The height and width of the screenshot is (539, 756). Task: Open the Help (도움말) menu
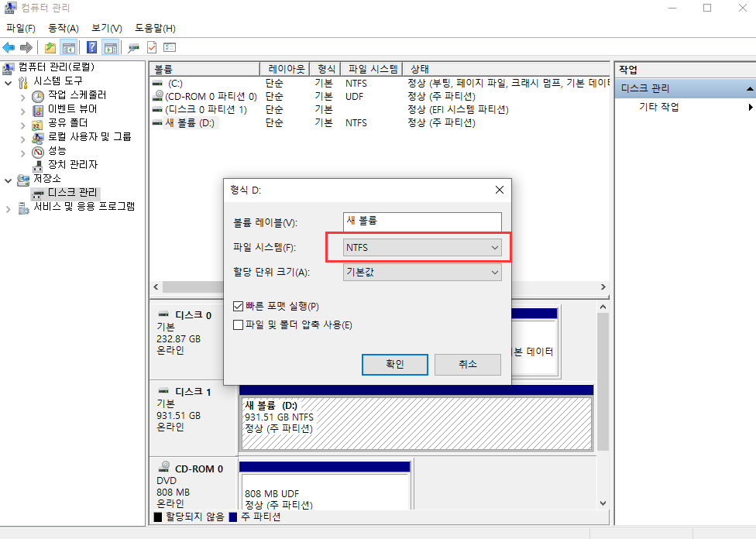[x=155, y=28]
